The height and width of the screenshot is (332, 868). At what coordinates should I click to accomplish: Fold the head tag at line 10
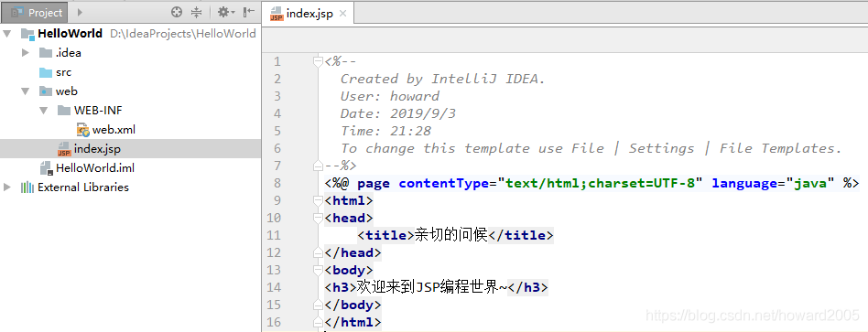(318, 218)
